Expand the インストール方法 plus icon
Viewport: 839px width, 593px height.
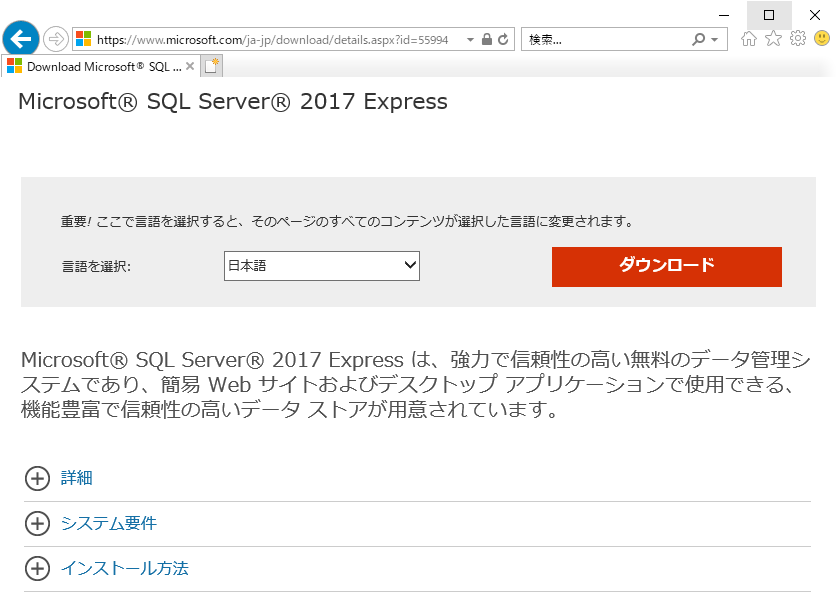37,568
